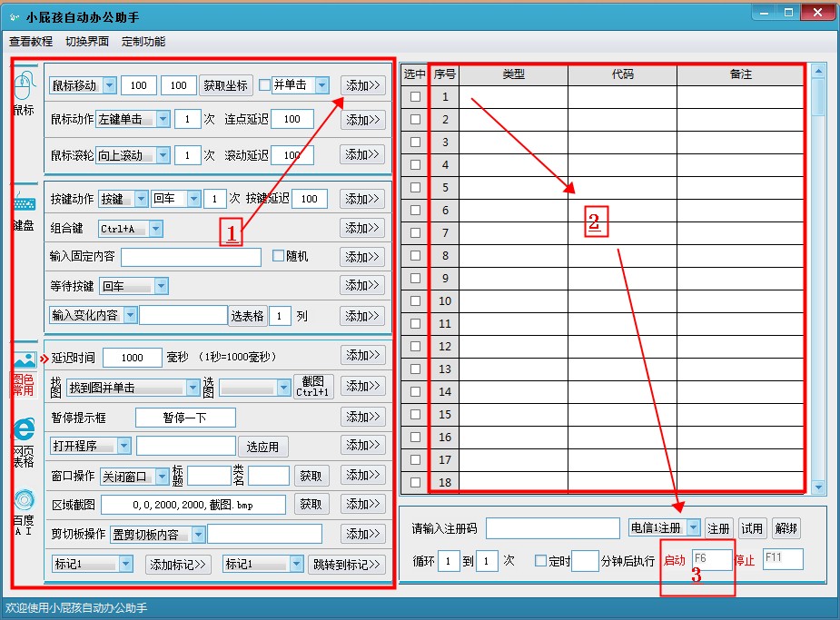Open the 切换界面 menu
Image resolution: width=840 pixels, height=620 pixels.
click(87, 41)
